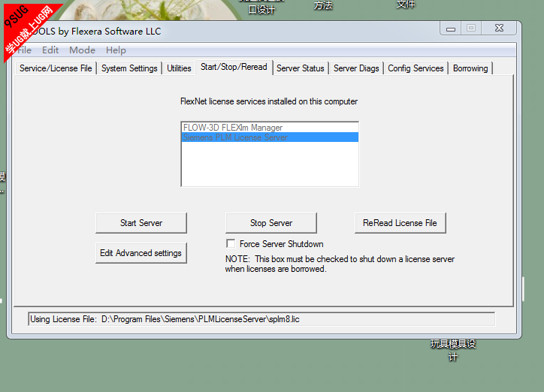Open the File menu

(x=24, y=50)
